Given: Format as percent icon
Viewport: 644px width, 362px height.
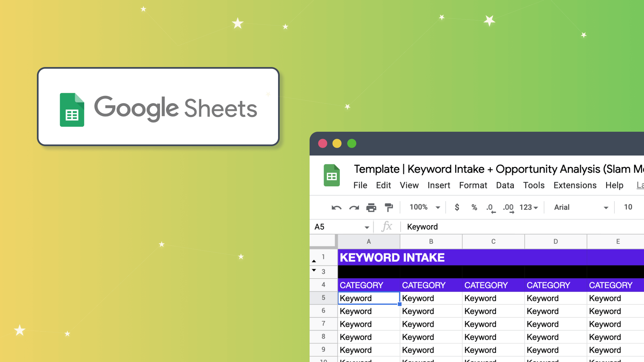Looking at the screenshot, I should (474, 207).
